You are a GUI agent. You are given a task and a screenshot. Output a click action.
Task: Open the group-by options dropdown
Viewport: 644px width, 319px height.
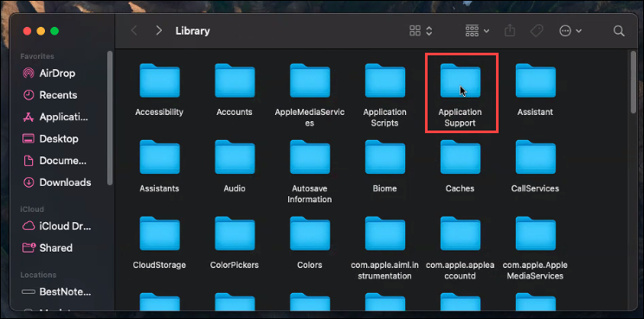pyautogui.click(x=477, y=31)
